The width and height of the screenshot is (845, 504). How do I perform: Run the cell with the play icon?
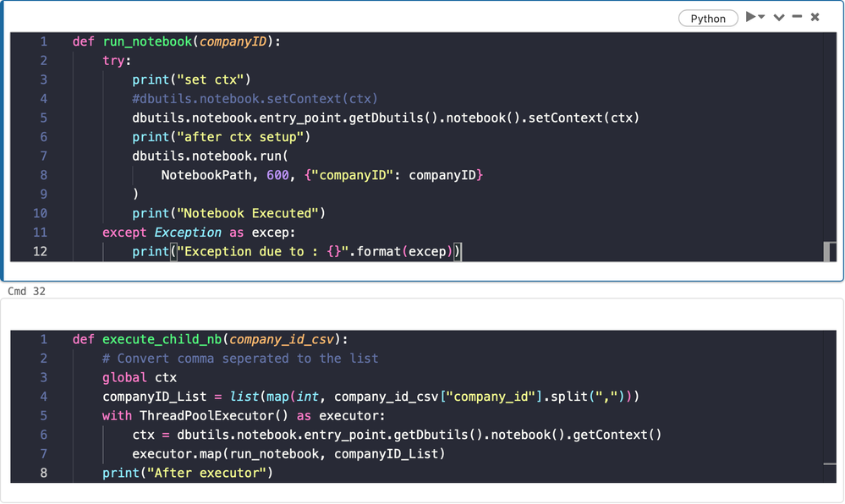(x=750, y=17)
